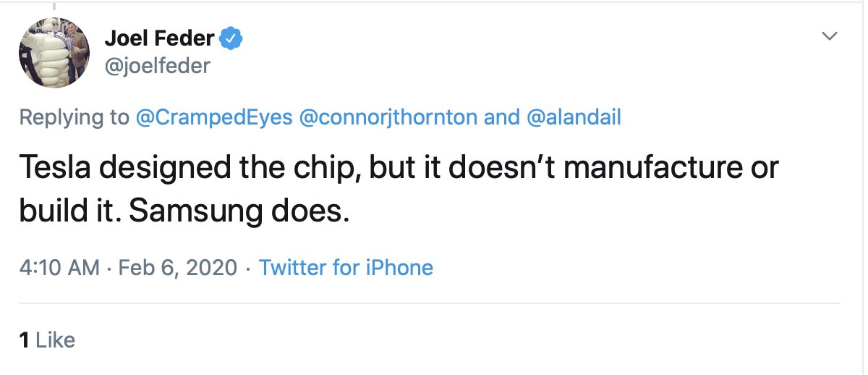Click the 4:10 AM timestamp
The width and height of the screenshot is (868, 375).
click(59, 268)
